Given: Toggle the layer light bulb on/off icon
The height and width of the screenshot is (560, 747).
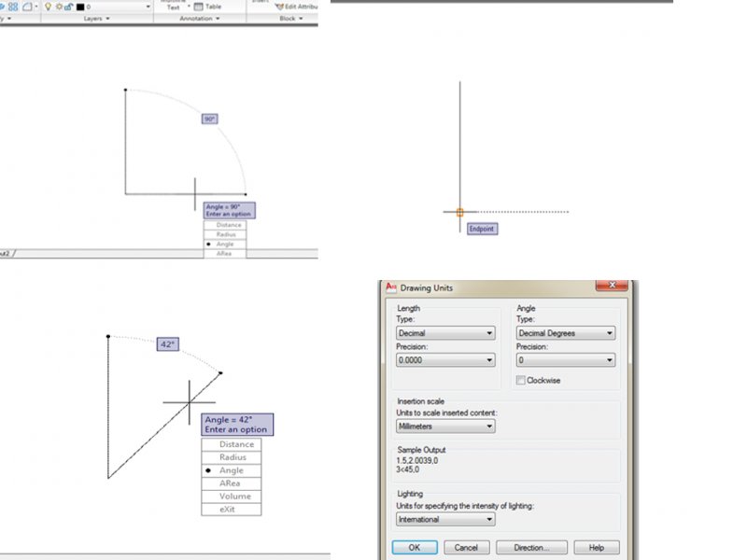Looking at the screenshot, I should coord(48,7).
